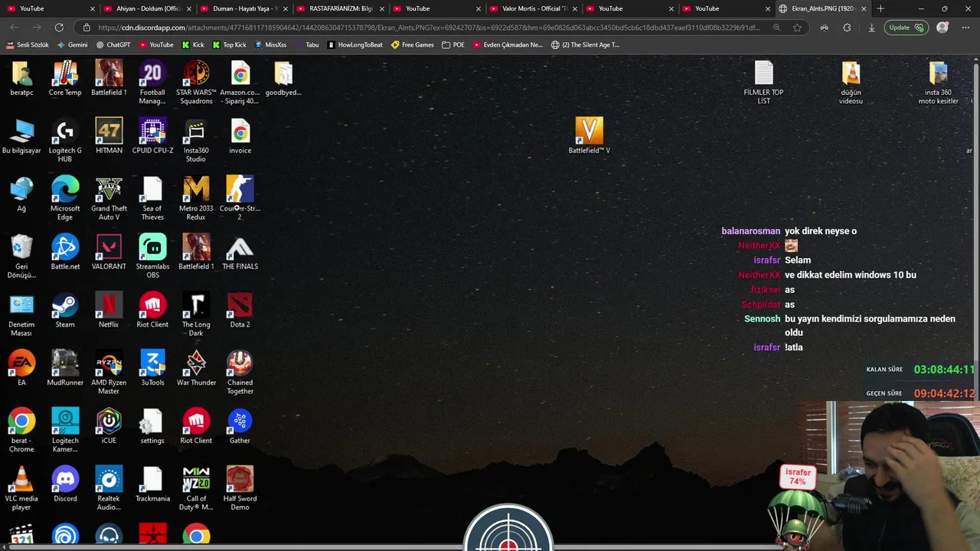This screenshot has width=980, height=551.
Task: Launch STAR WARS Squadrons from the desktop
Action: click(196, 83)
